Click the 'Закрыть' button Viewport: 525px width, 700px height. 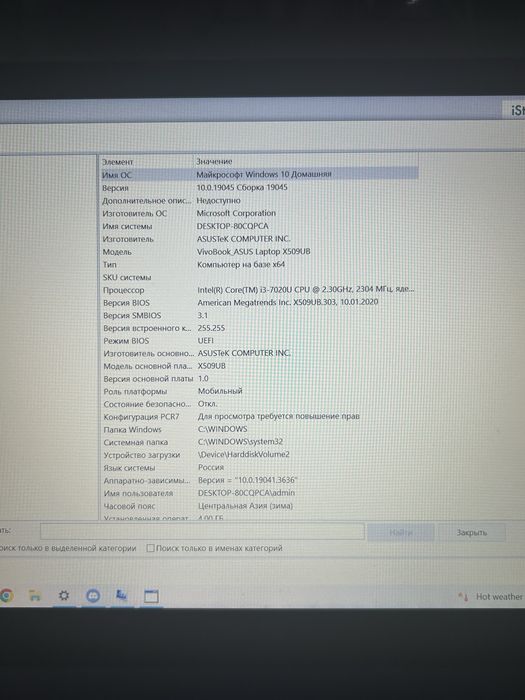471,533
